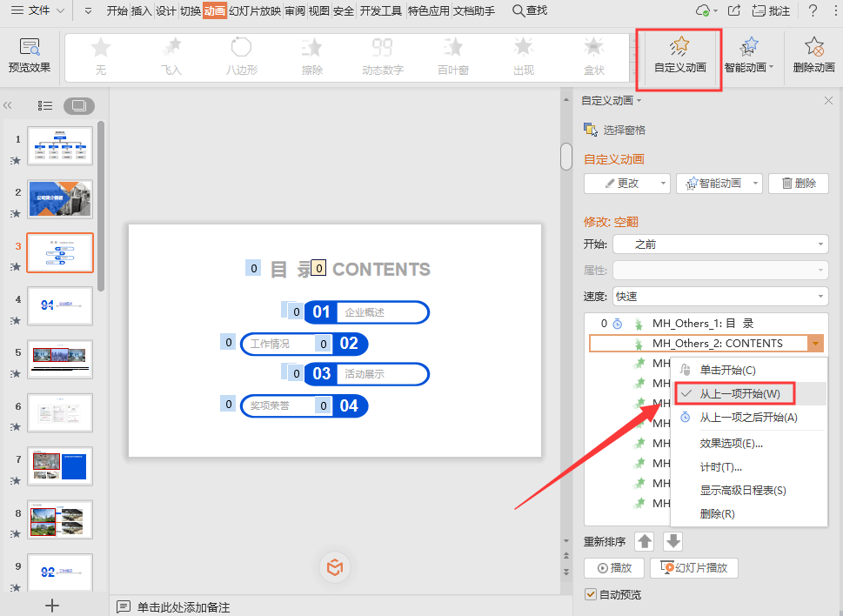843x616 pixels.
Task: Select 从上一项开始(W) checked option
Action: (x=739, y=393)
